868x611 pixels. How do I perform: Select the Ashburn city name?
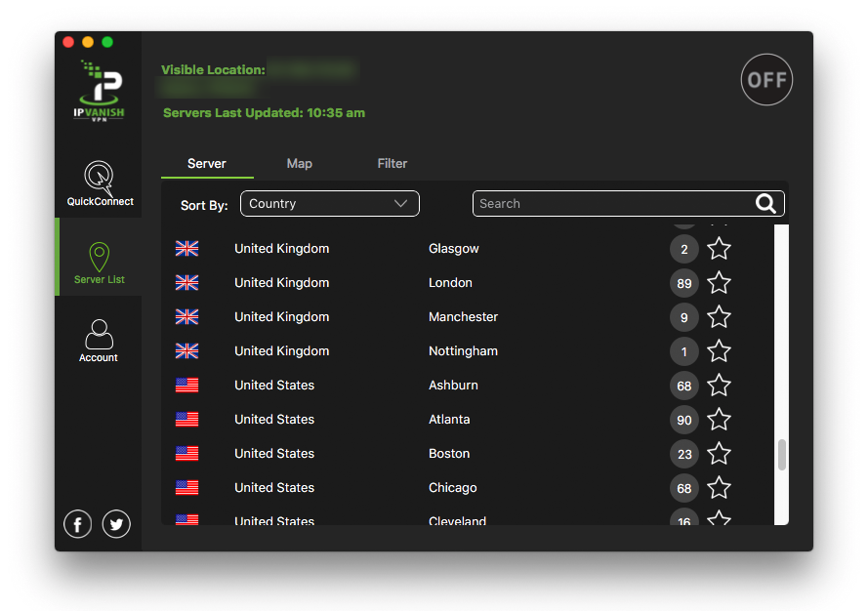click(453, 386)
